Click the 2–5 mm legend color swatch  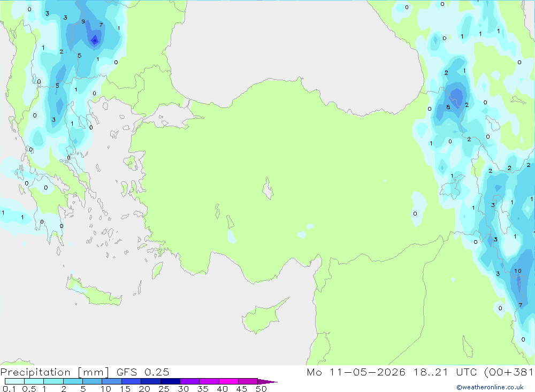pos(73,381)
